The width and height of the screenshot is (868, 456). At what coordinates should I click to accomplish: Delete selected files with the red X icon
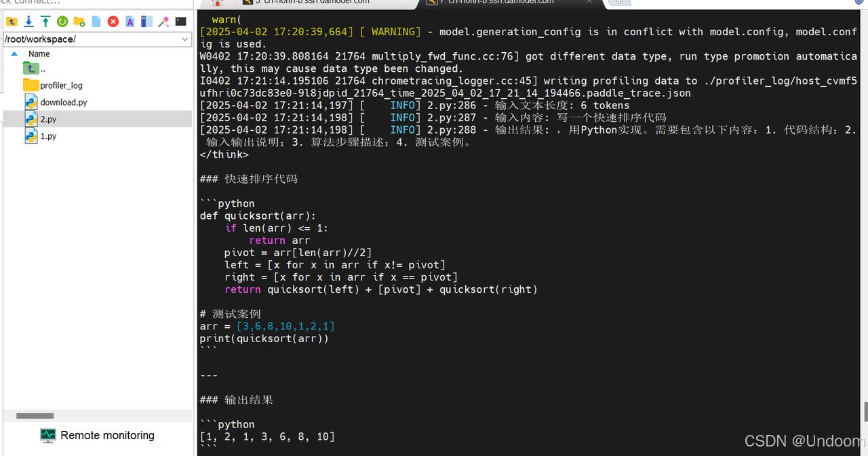click(x=113, y=22)
